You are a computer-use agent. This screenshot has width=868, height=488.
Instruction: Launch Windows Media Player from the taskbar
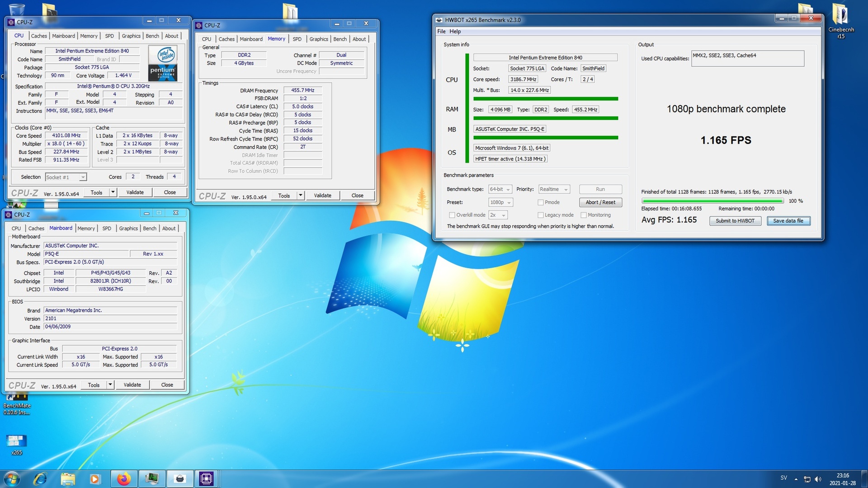tap(94, 479)
